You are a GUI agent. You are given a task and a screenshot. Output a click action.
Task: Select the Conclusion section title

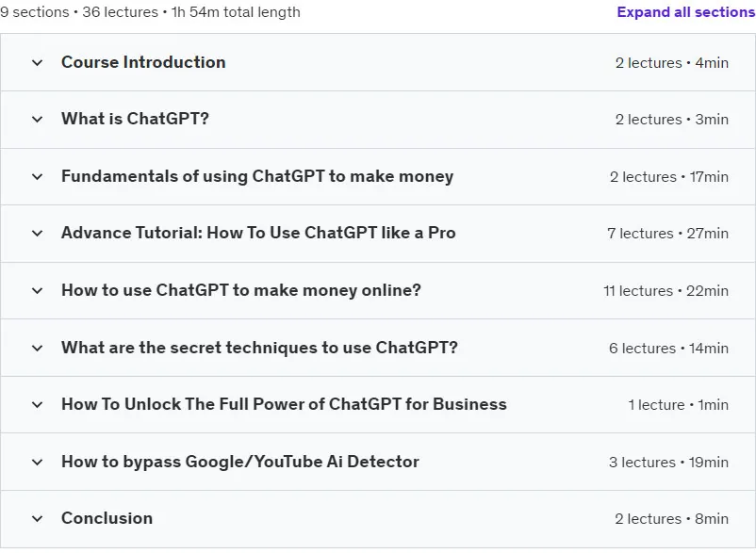point(107,518)
